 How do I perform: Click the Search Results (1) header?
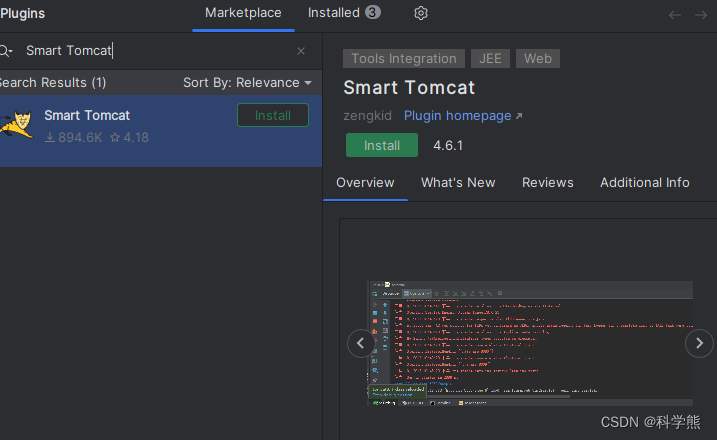53,83
